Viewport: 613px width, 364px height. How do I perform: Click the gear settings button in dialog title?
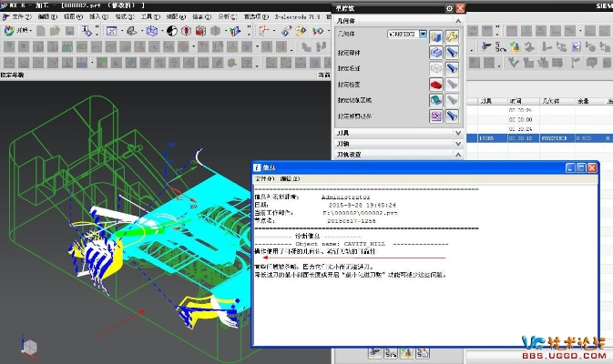(x=449, y=7)
